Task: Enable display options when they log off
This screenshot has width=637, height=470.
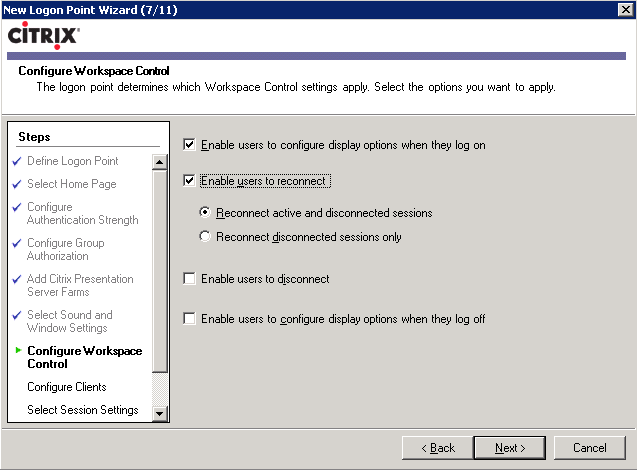Action: (x=189, y=318)
